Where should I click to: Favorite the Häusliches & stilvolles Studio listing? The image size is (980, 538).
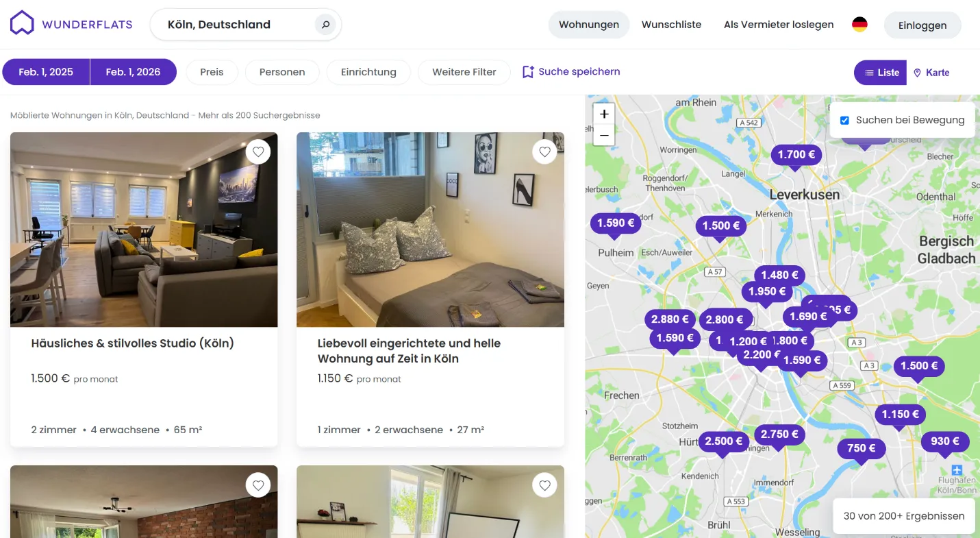[258, 152]
